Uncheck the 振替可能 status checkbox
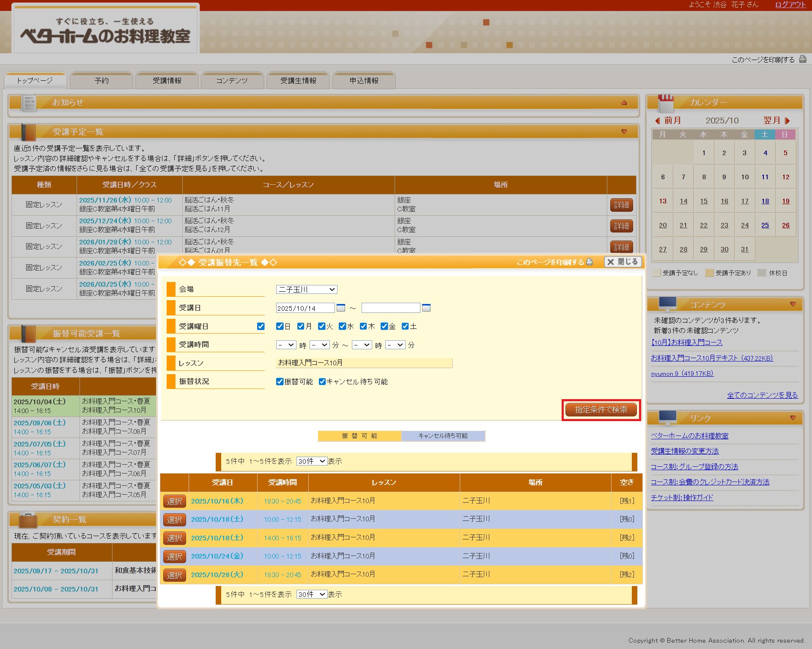The width and height of the screenshot is (812, 649). point(280,381)
